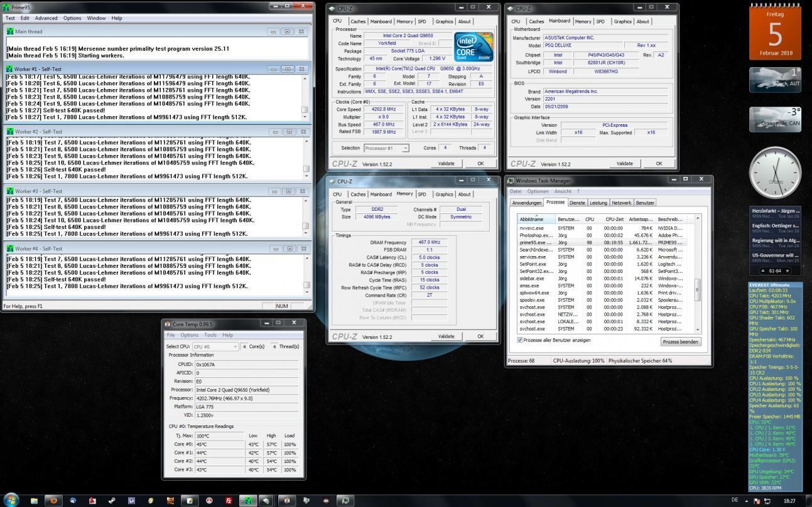
Task: Open the Orangeville, CAN weather gadget
Action: (775, 120)
